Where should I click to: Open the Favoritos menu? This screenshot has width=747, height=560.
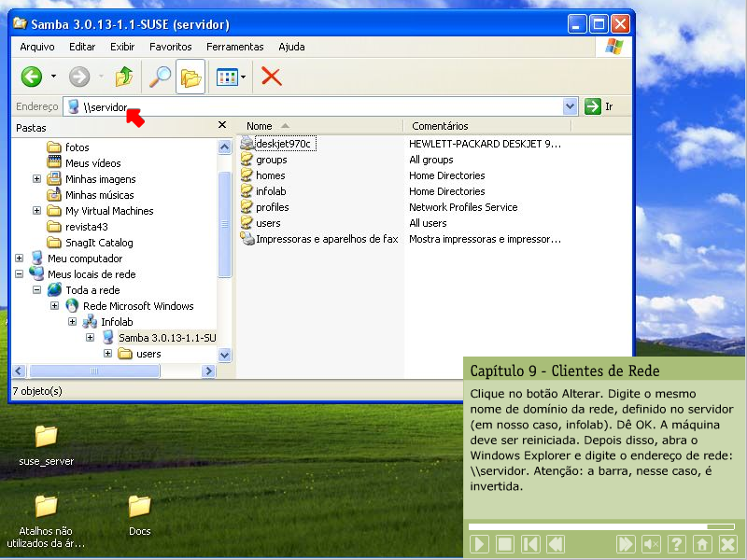pyautogui.click(x=170, y=47)
